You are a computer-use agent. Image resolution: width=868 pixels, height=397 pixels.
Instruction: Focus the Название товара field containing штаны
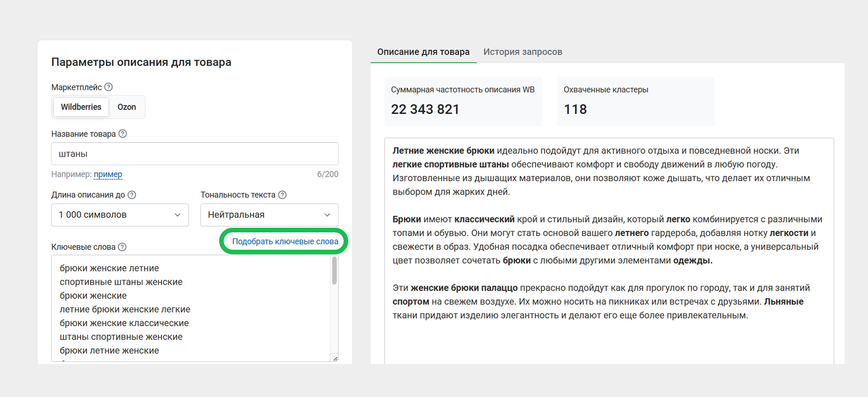(195, 153)
